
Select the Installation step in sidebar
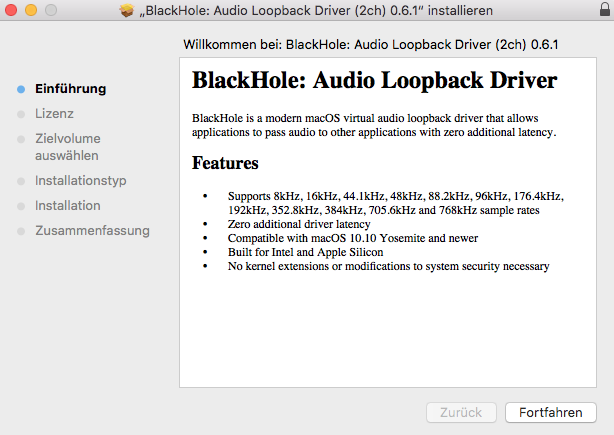(68, 206)
